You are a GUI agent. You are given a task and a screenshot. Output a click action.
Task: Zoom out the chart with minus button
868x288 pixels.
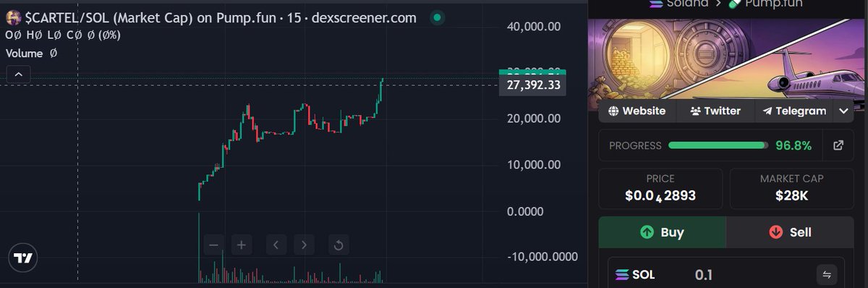click(213, 245)
